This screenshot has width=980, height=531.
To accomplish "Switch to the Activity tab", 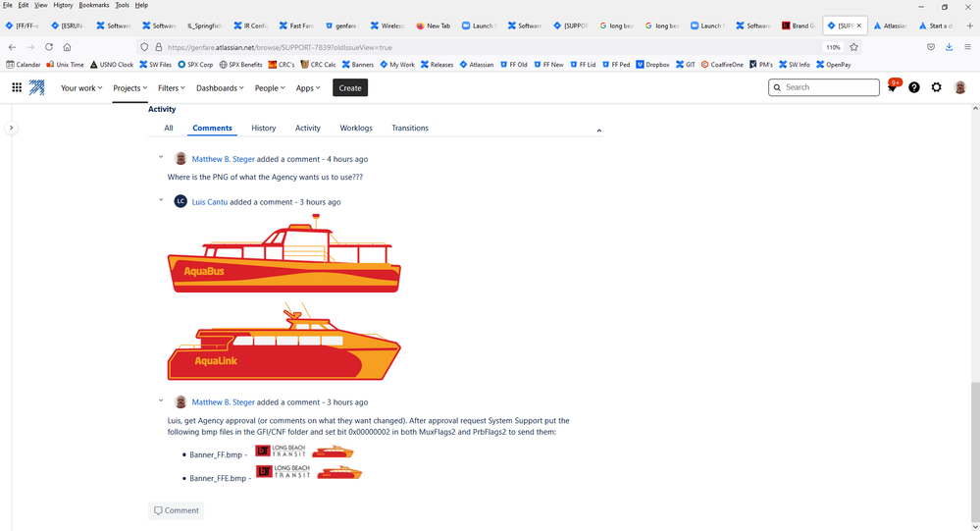I will click(307, 128).
